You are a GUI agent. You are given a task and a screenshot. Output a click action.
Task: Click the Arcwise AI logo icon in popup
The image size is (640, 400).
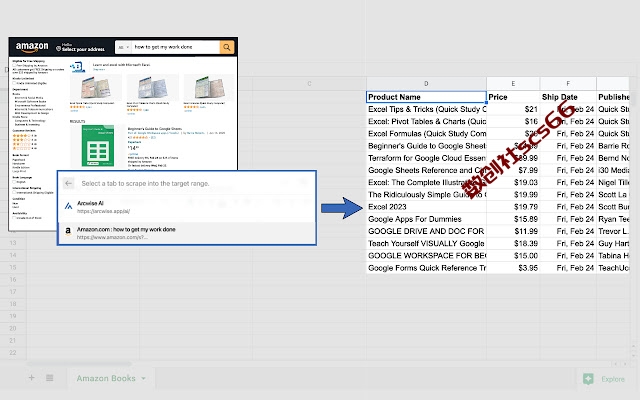point(68,207)
